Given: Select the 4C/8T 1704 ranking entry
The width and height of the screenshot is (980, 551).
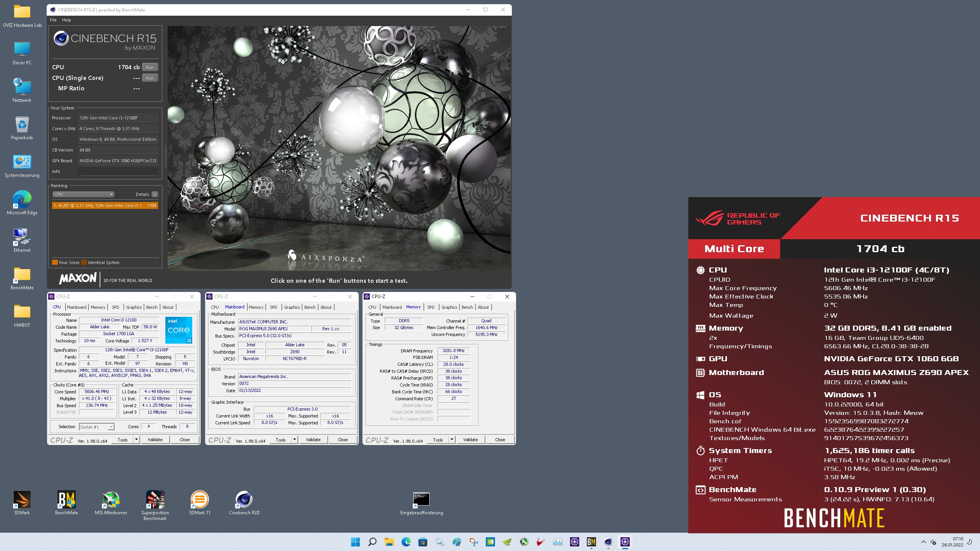Looking at the screenshot, I should [x=105, y=205].
